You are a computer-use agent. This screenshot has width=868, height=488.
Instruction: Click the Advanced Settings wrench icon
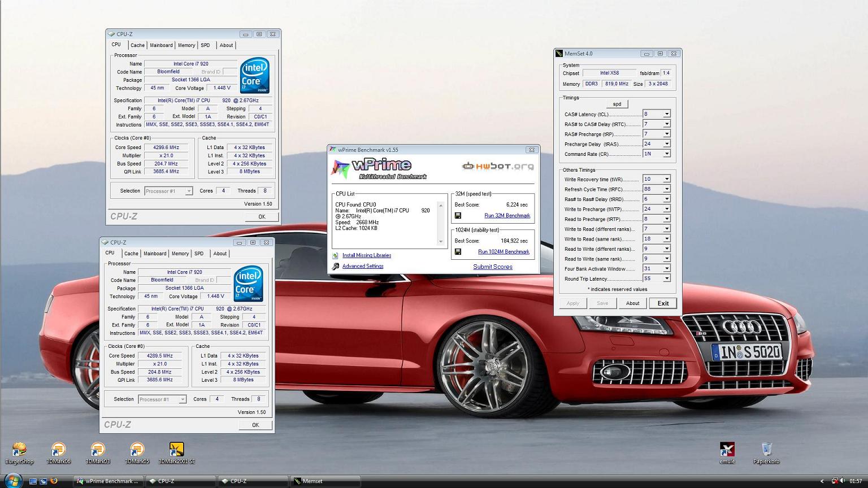click(336, 266)
